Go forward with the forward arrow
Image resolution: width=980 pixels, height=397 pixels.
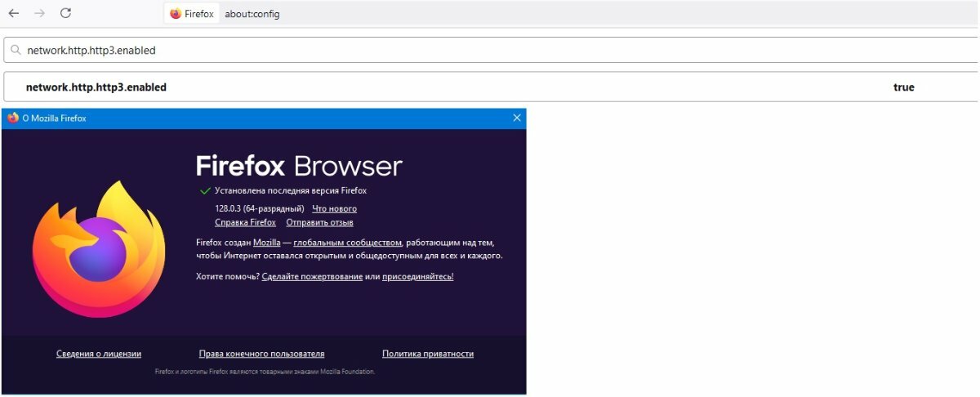click(40, 13)
